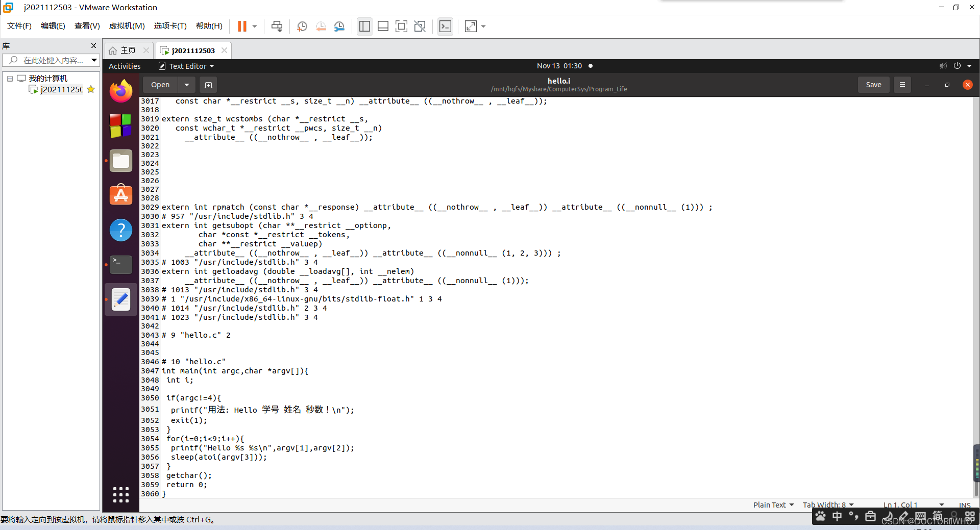The image size is (980, 530).
Task: Click Activities in the GNOME top bar
Action: pos(125,66)
